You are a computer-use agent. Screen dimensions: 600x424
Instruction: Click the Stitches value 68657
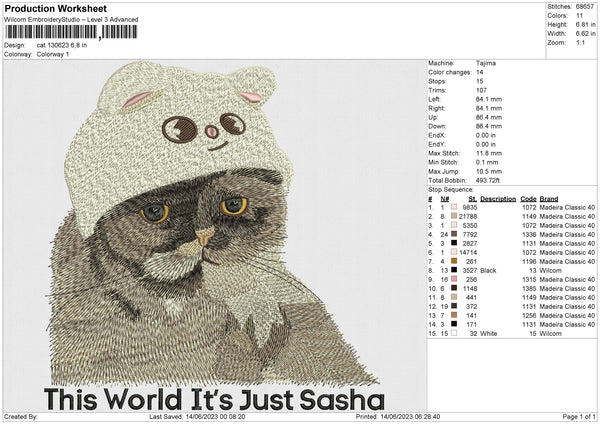[x=585, y=7]
